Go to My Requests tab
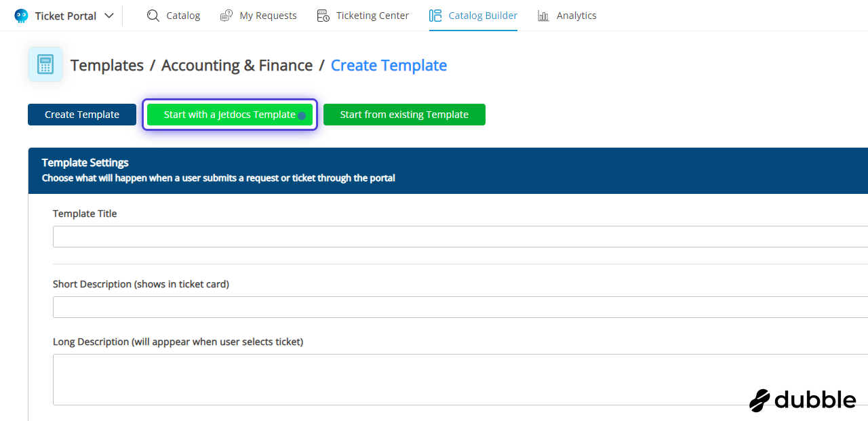868x421 pixels. pyautogui.click(x=258, y=16)
